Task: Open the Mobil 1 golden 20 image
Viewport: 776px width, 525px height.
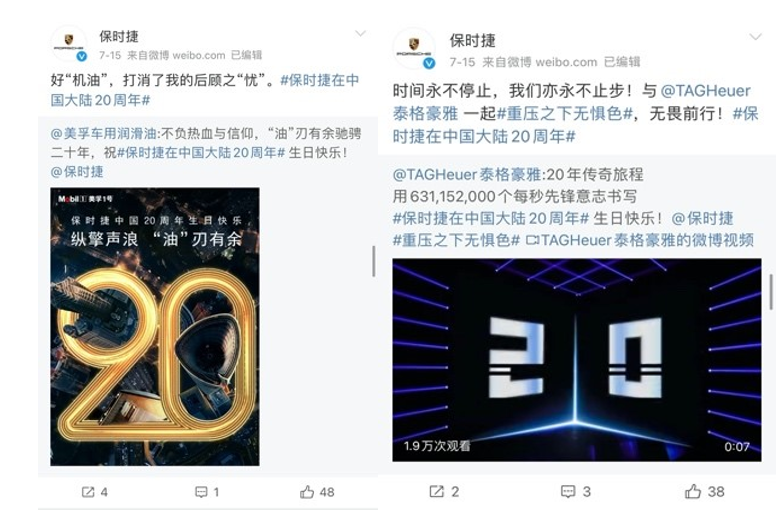Action: point(155,327)
